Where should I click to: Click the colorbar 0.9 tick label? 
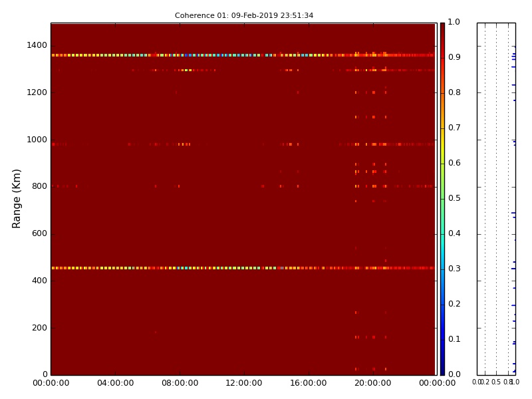[454, 57]
